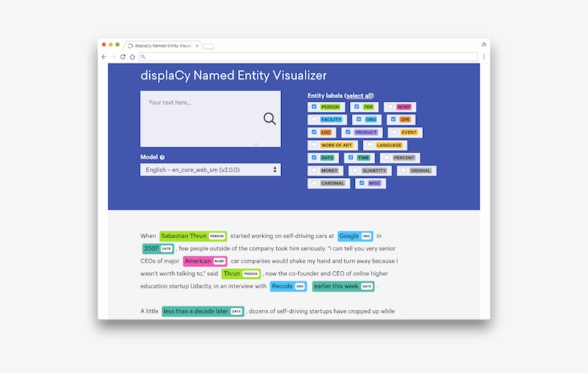This screenshot has height=373, width=588.
Task: Open the browser three-dot menu
Action: tap(484, 57)
